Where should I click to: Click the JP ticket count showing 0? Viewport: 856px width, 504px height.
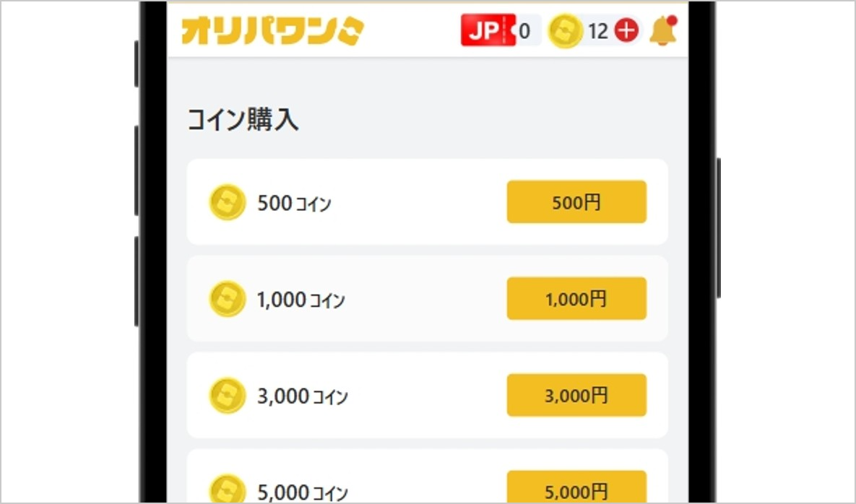(x=526, y=30)
